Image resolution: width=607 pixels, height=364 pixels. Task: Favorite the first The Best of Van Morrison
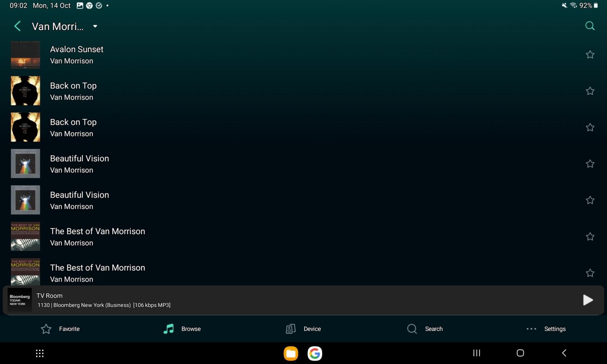pos(590,237)
